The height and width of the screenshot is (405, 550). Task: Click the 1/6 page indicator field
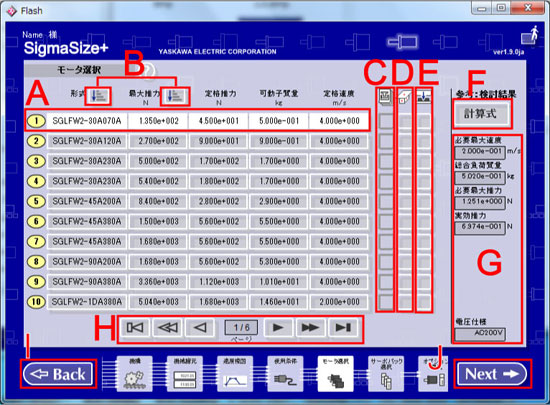click(241, 328)
